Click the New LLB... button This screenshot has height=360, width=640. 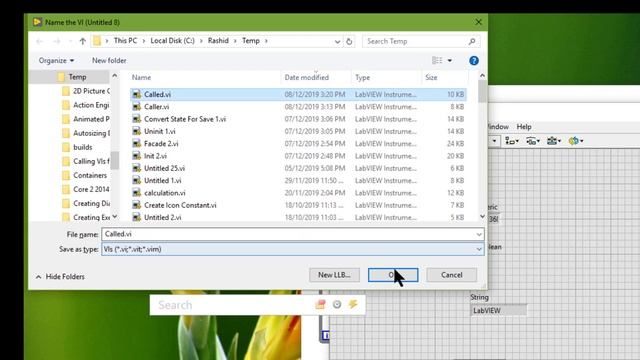(334, 275)
